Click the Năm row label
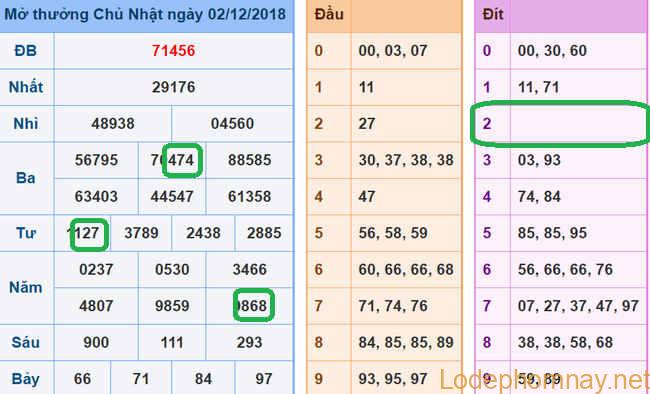Viewport: 650px width, 394px height. click(x=26, y=287)
